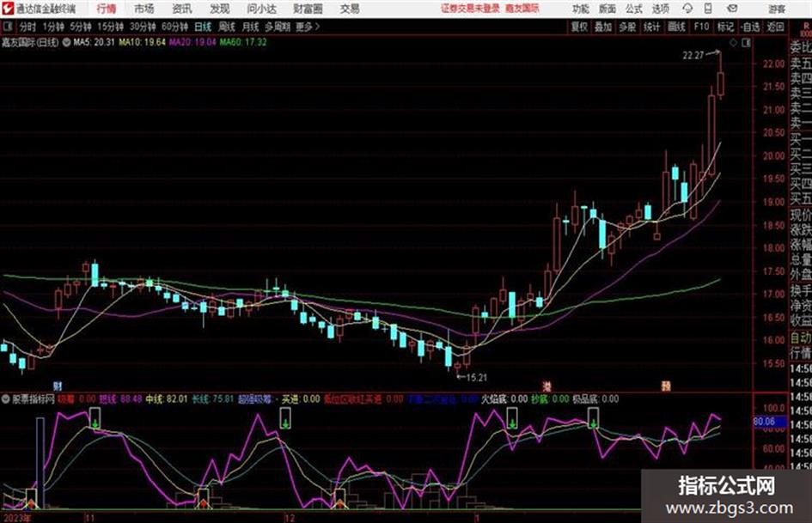Open the 资讯 tab

click(x=182, y=9)
